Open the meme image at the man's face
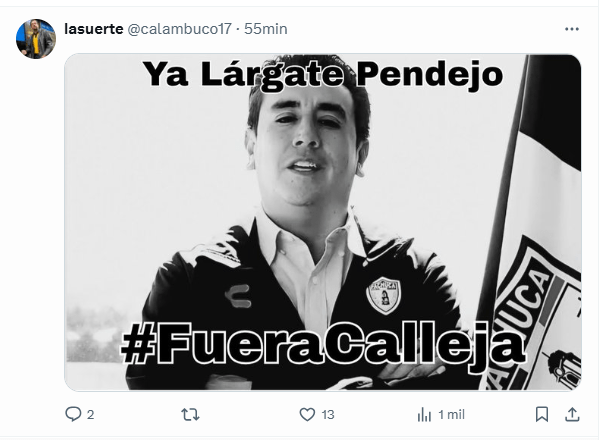The width and height of the screenshot is (603, 440). coord(307,142)
